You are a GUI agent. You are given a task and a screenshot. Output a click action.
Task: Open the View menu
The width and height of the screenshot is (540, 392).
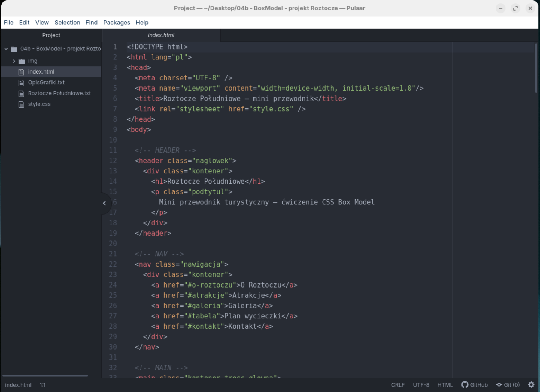[x=42, y=23]
